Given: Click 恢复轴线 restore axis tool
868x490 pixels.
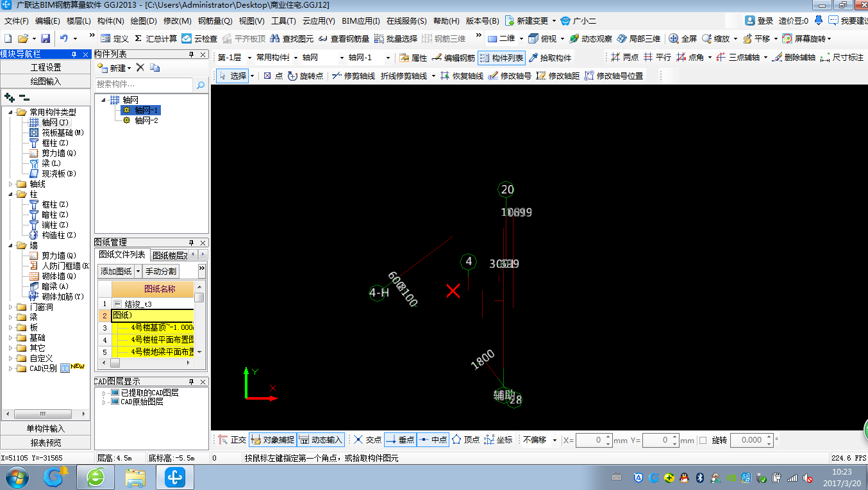Looking at the screenshot, I should pos(462,76).
